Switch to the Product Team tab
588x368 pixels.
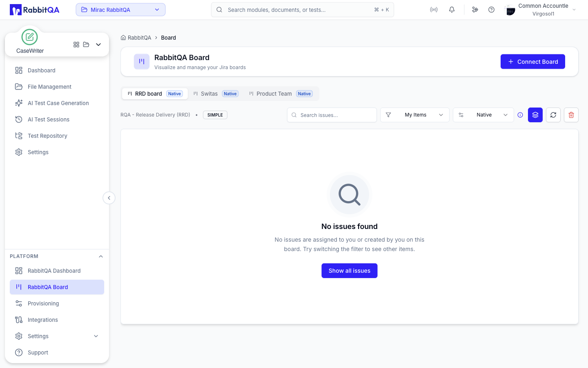pos(281,94)
